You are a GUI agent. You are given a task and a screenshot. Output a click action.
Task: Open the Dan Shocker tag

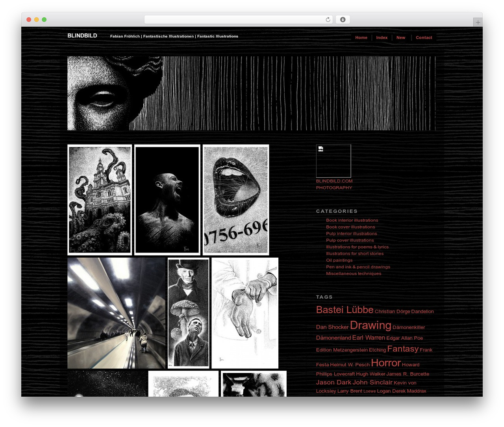point(332,327)
